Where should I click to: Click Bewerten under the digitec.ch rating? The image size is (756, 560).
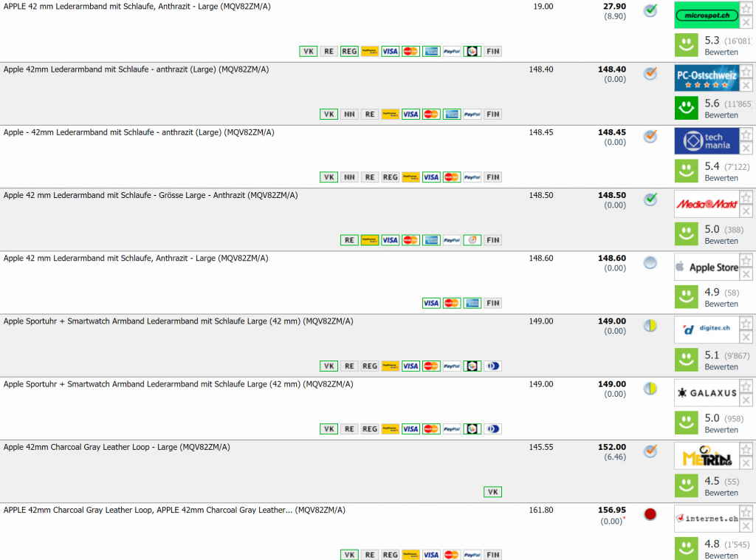[721, 366]
